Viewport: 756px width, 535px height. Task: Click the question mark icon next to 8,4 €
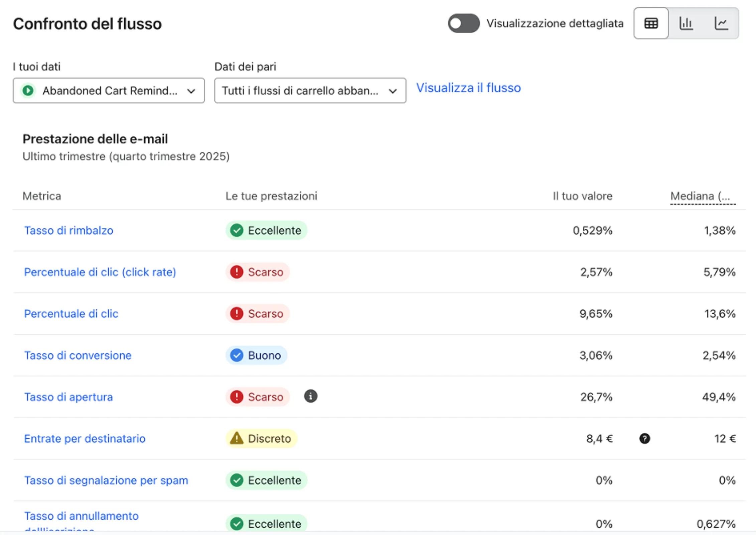click(644, 439)
